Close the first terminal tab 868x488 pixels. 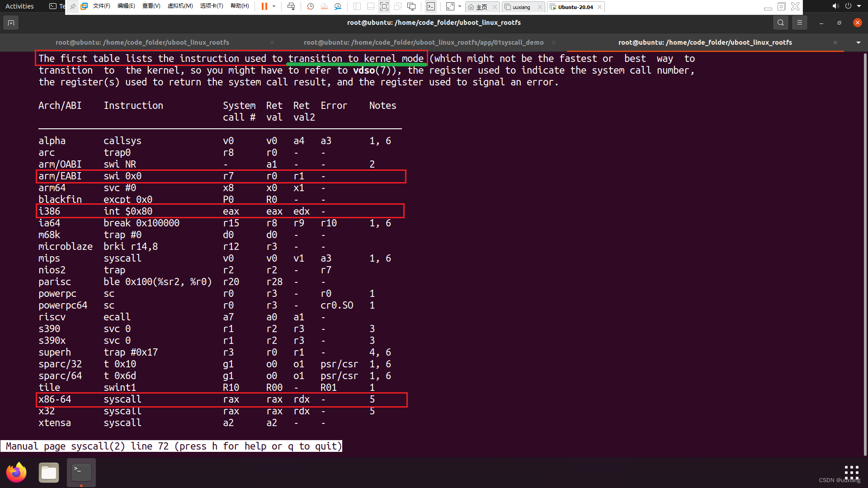point(272,42)
